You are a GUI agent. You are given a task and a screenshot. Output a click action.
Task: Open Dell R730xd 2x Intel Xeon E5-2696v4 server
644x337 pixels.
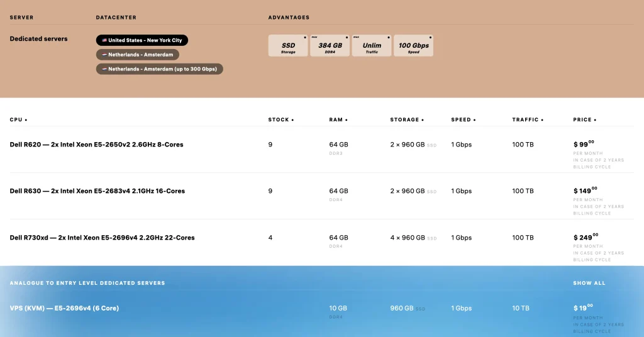click(x=103, y=238)
